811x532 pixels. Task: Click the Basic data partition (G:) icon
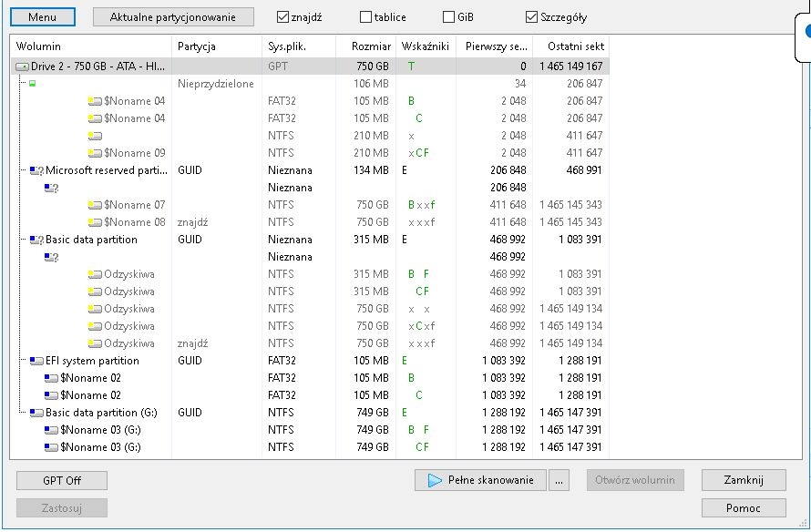click(36, 413)
